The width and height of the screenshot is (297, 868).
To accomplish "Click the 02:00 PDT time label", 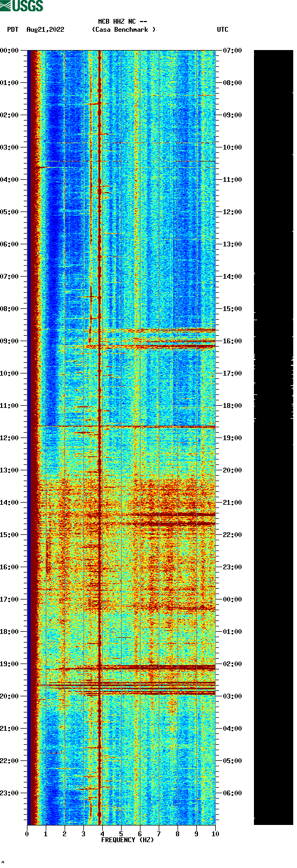I will point(9,115).
